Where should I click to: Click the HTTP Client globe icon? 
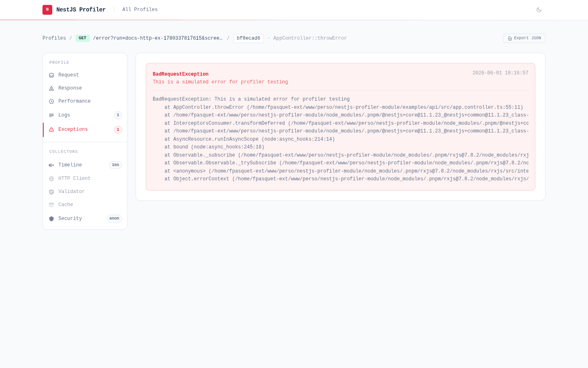click(x=51, y=179)
